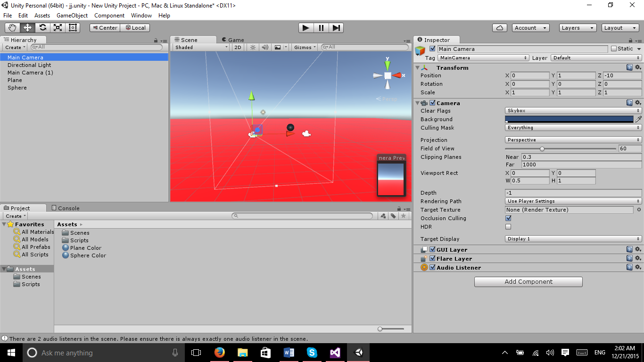Click the Step frame button
The image size is (644, 362).
[336, 28]
